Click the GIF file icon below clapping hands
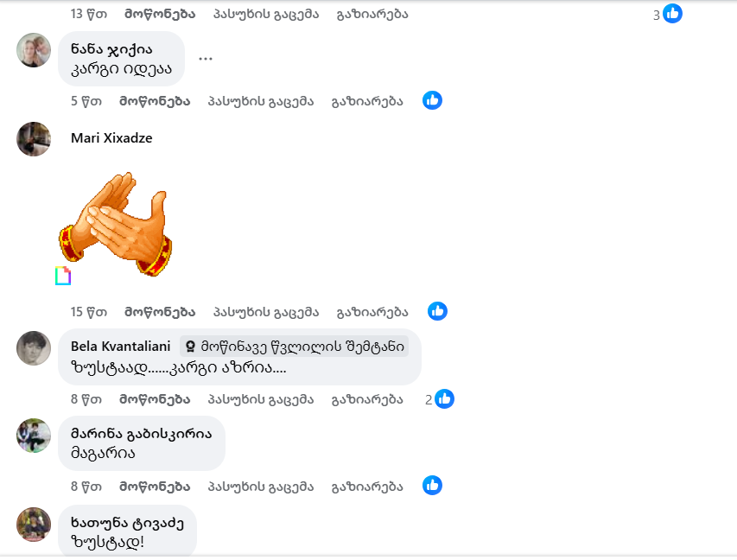This screenshot has width=737, height=560. pyautogui.click(x=63, y=276)
